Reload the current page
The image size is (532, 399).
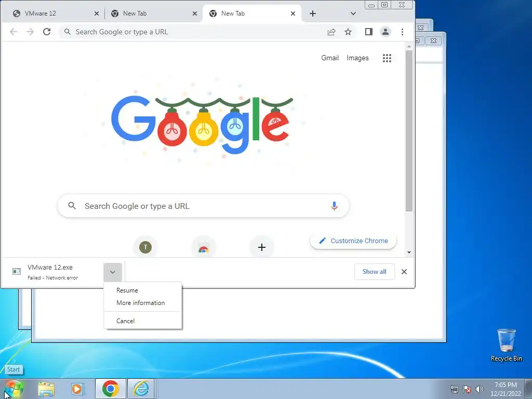(47, 32)
